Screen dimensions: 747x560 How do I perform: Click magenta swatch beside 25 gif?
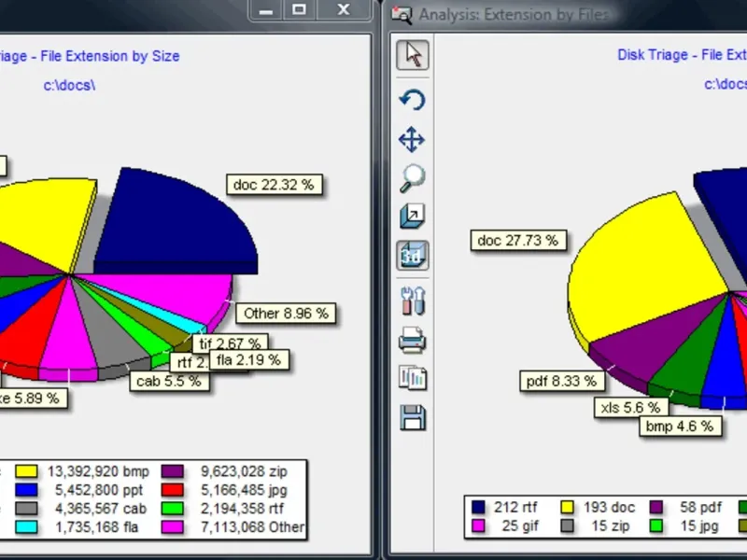tap(478, 525)
